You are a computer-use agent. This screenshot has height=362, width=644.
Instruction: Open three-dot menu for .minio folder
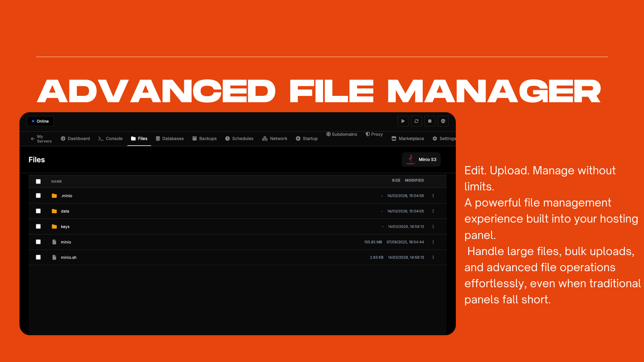click(433, 196)
